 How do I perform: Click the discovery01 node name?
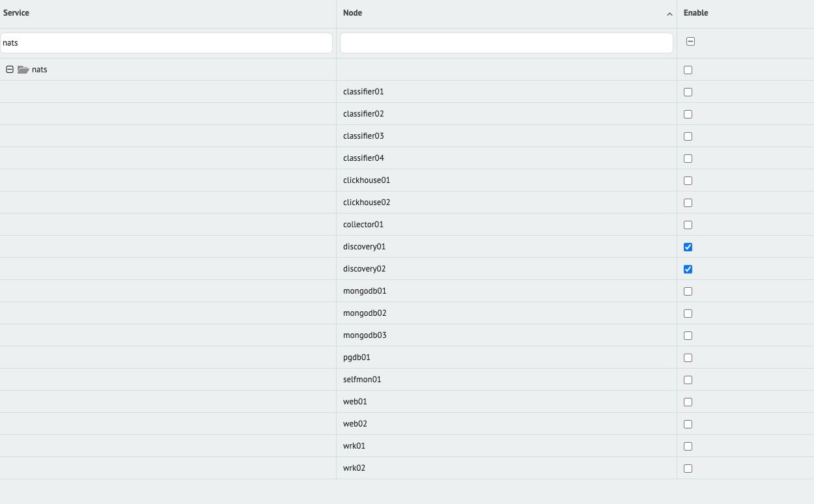coord(365,247)
